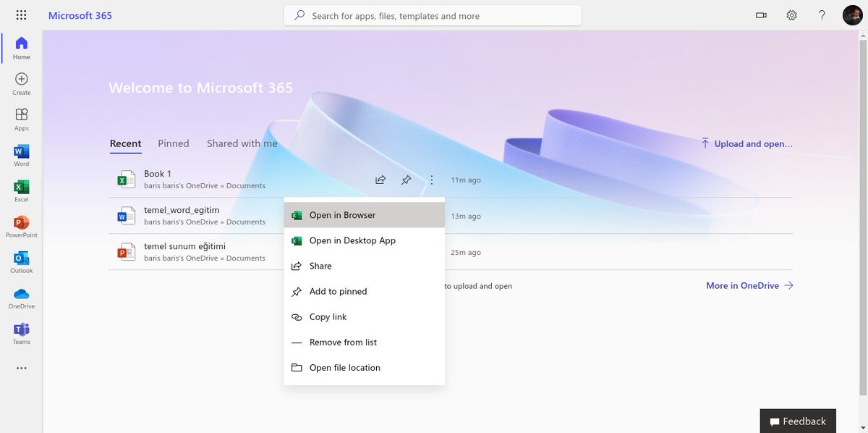Switch to Shared with me tab

[x=242, y=143]
